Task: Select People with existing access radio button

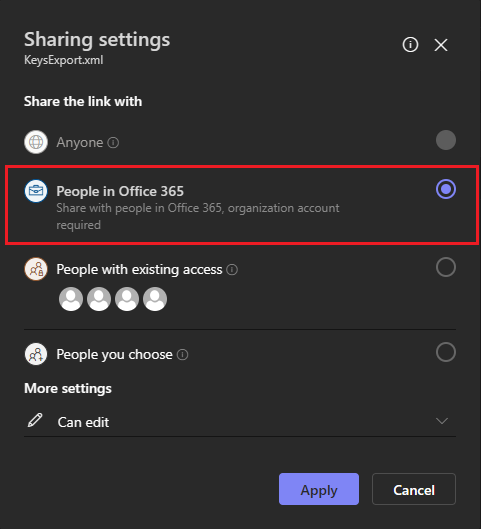Action: pos(446,267)
